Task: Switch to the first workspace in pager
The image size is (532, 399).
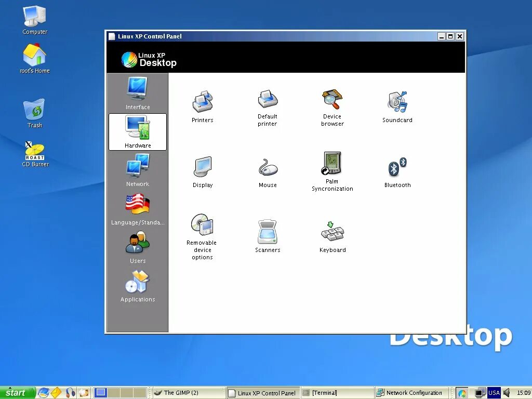Action: pos(101,393)
